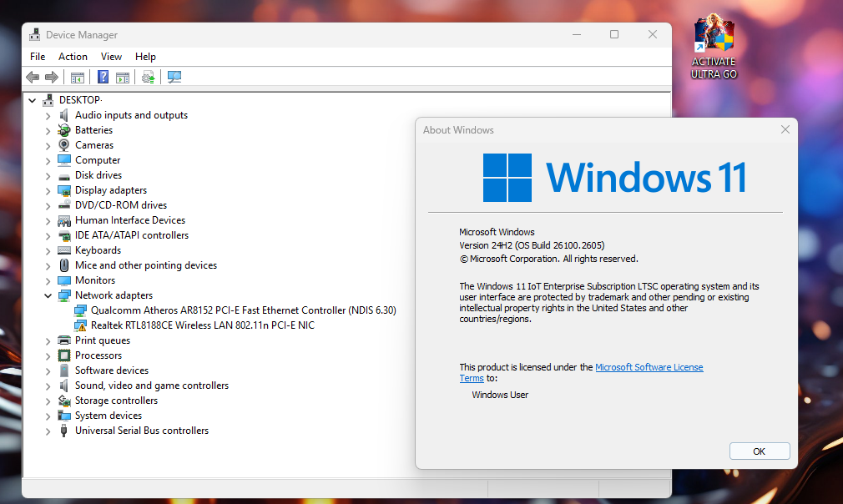Screen dimensions: 843x504
Task: Click Show/Hide Console Tree toolbar icon
Action: [x=78, y=78]
